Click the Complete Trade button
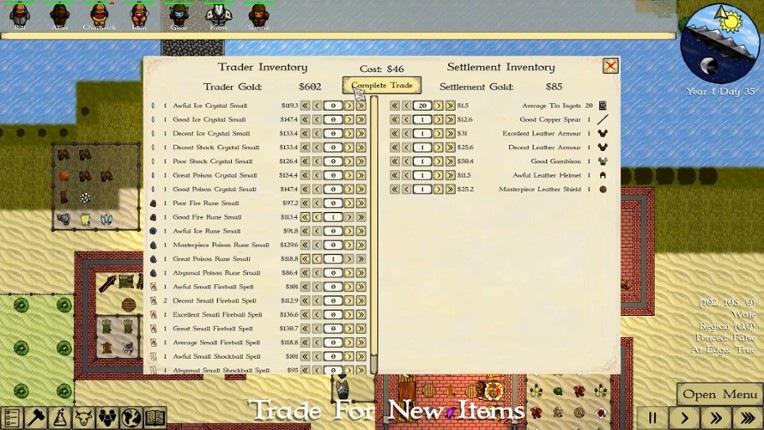 381,86
